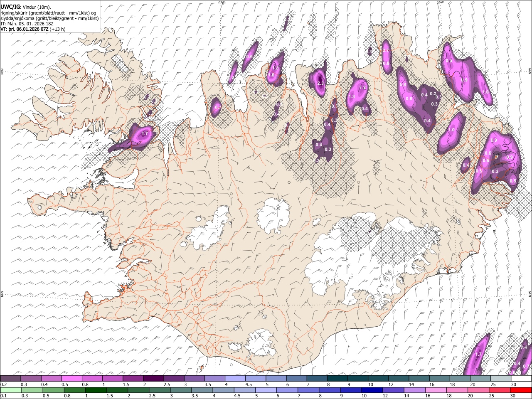Select the bright red final swatch after 30 in lower legend
Screen dimensions: 532x399
(521, 390)
